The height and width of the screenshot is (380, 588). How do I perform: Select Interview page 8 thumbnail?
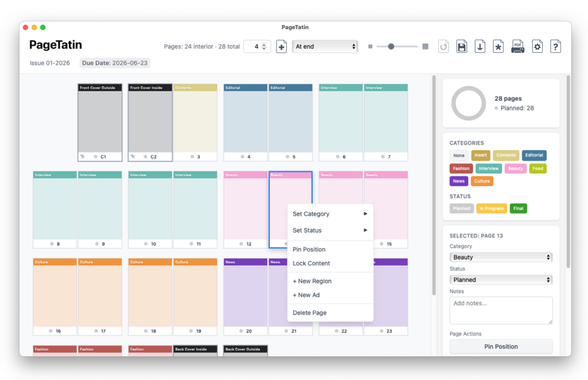point(55,210)
